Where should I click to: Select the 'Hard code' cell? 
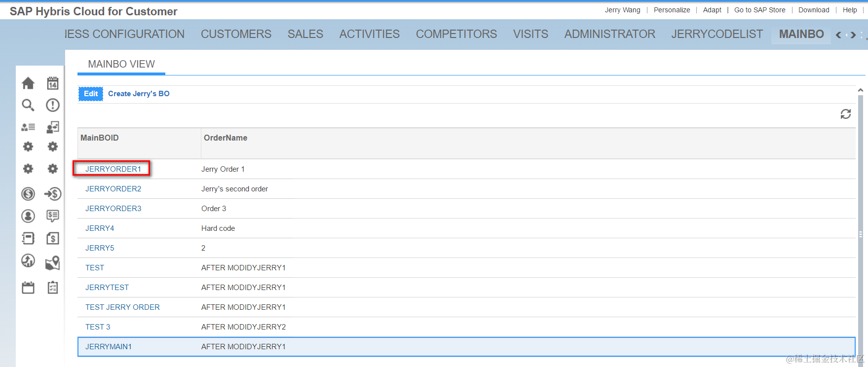pos(218,228)
